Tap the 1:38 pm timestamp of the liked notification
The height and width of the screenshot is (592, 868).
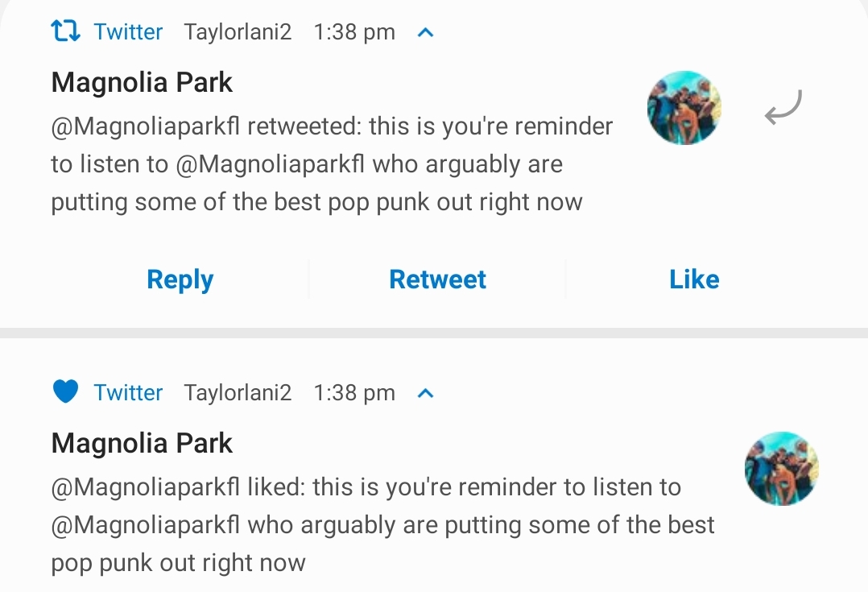pyautogui.click(x=354, y=392)
